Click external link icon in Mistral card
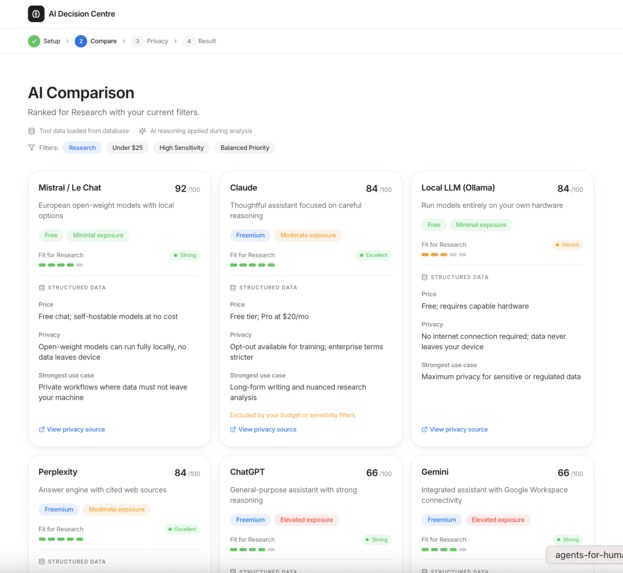This screenshot has width=623, height=573. click(41, 430)
